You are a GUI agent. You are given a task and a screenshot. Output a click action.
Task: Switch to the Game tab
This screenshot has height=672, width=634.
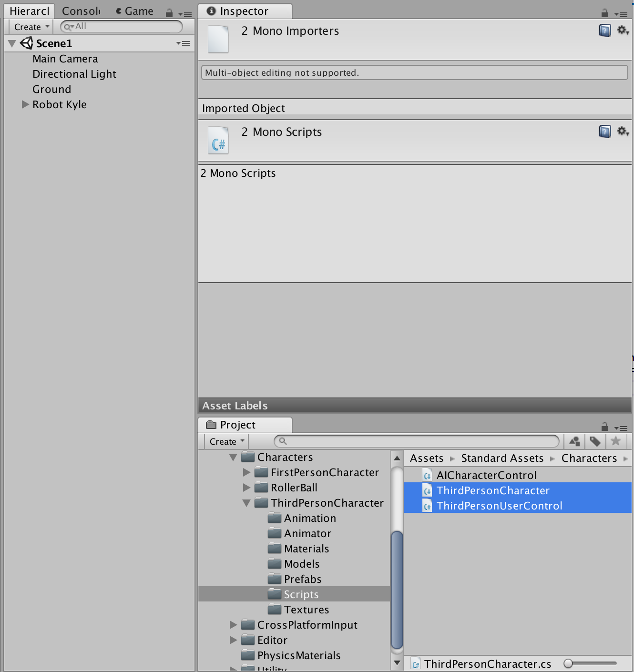pos(138,10)
